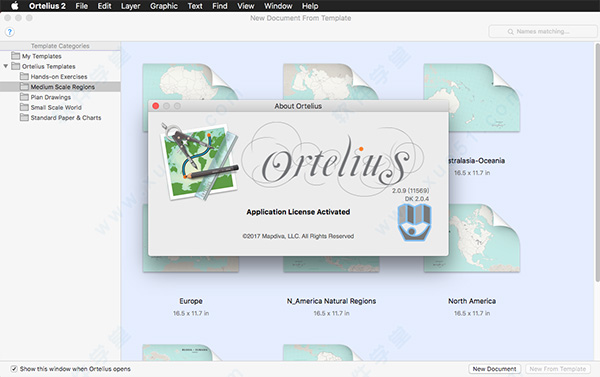Select the My Templates category
Image resolution: width=600 pixels, height=377 pixels.
click(x=60, y=56)
